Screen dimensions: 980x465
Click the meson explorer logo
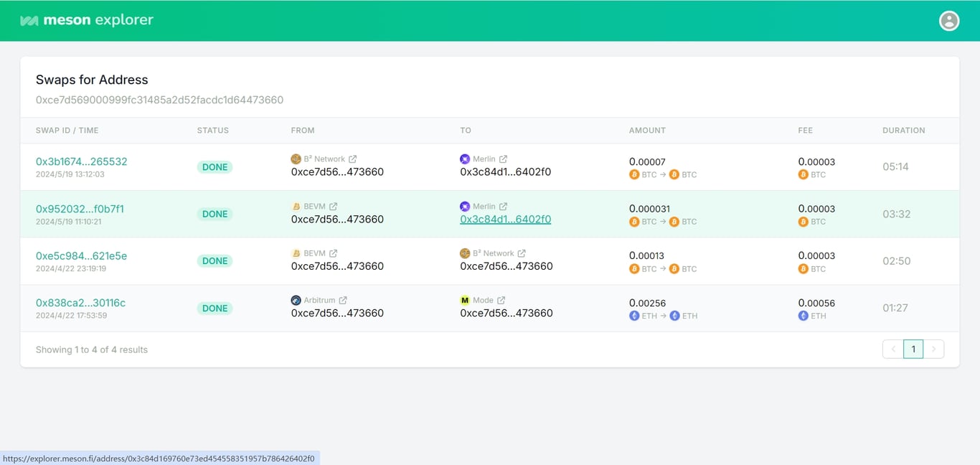coord(87,20)
